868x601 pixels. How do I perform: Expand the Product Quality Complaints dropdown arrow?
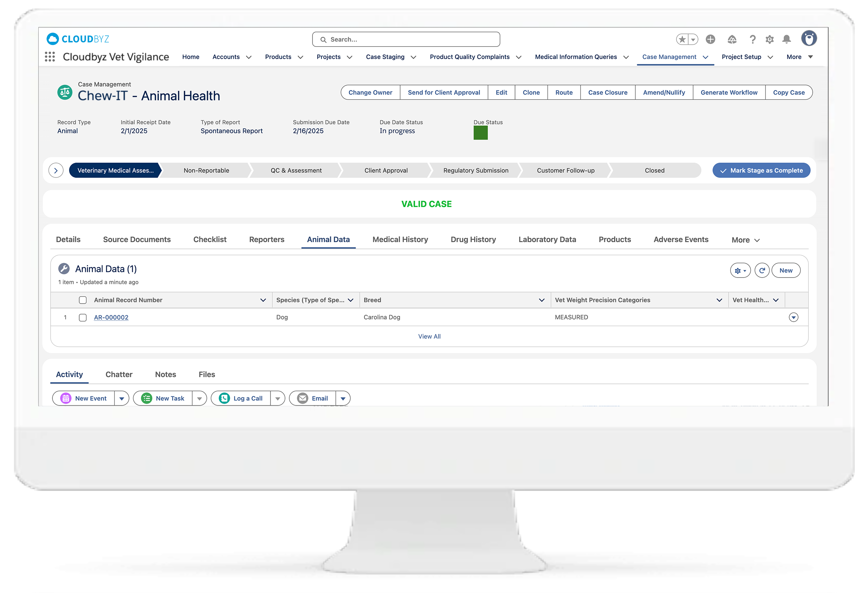pyautogui.click(x=518, y=57)
